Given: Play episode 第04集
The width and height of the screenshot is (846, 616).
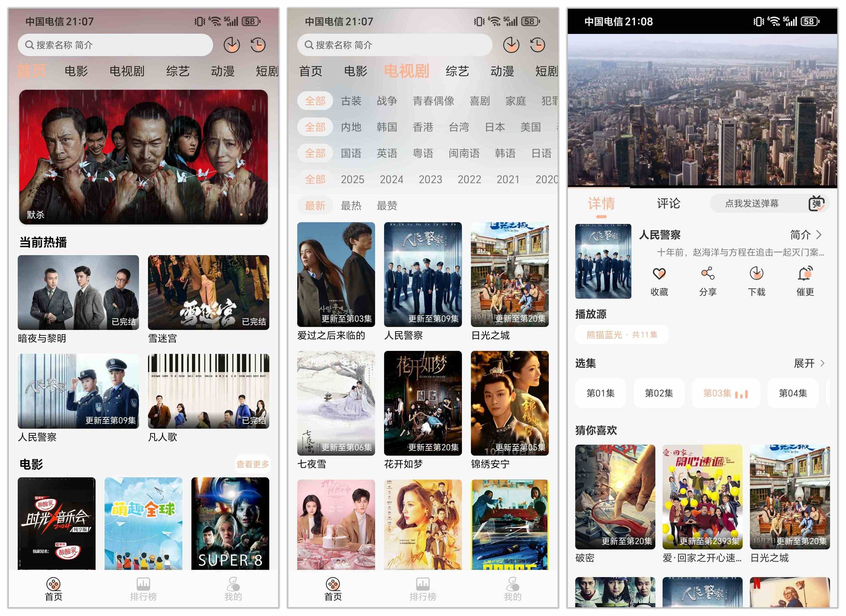Looking at the screenshot, I should [x=792, y=393].
